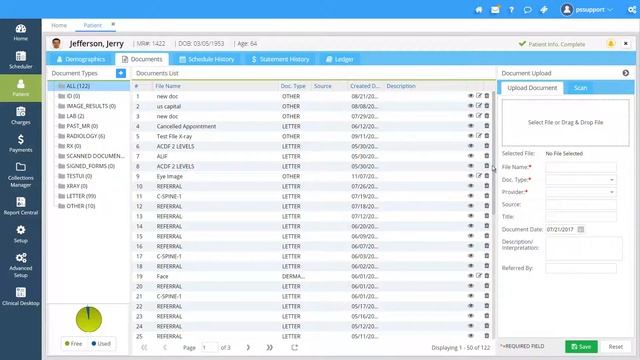
Task: Click the help question mark icon
Action: coord(511,9)
